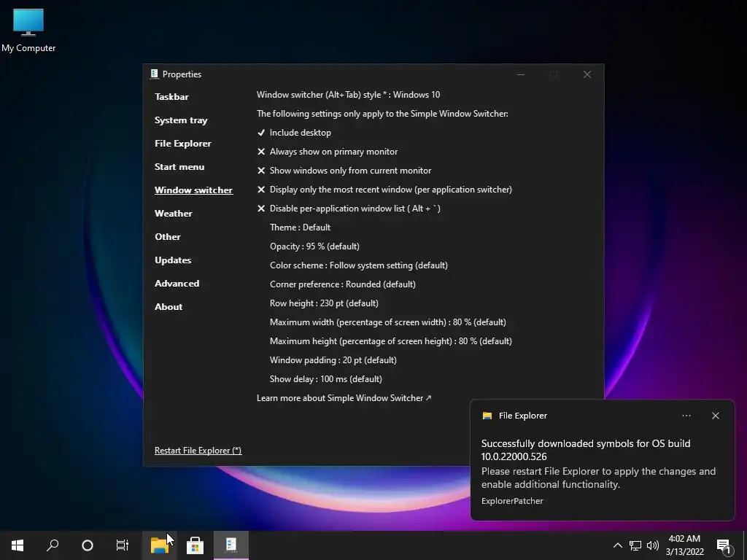The height and width of the screenshot is (560, 747).
Task: Select the Window switcher section
Action: pos(193,190)
